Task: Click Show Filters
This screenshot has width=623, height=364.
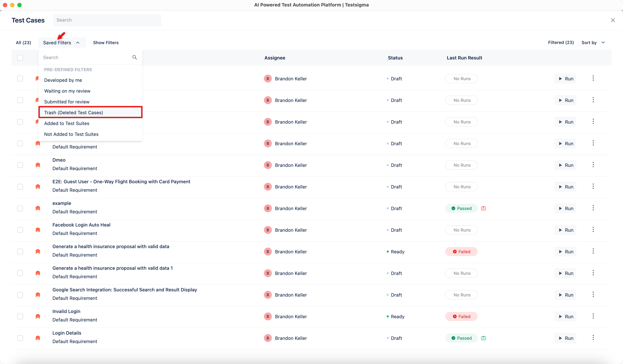Action: point(106,43)
